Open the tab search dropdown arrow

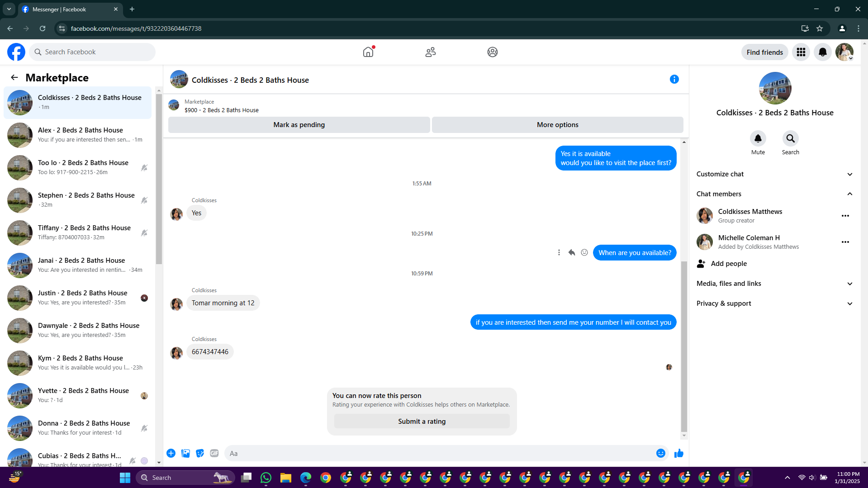tap(9, 9)
